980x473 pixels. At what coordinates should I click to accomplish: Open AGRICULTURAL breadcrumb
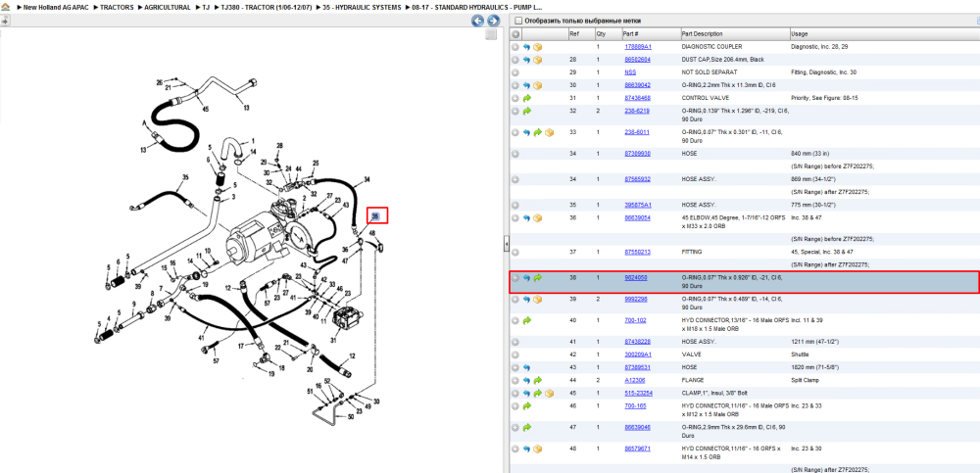[x=167, y=8]
